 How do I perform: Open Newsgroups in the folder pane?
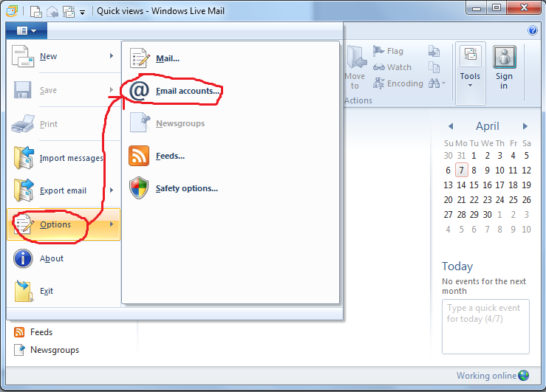47,350
